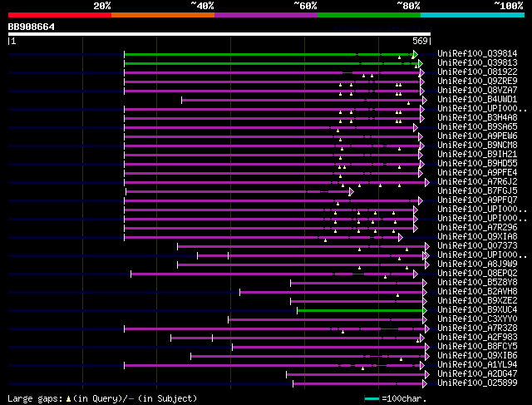Open hit UniRef100_Q8VZA7
The image size is (532, 405).
tap(477, 90)
